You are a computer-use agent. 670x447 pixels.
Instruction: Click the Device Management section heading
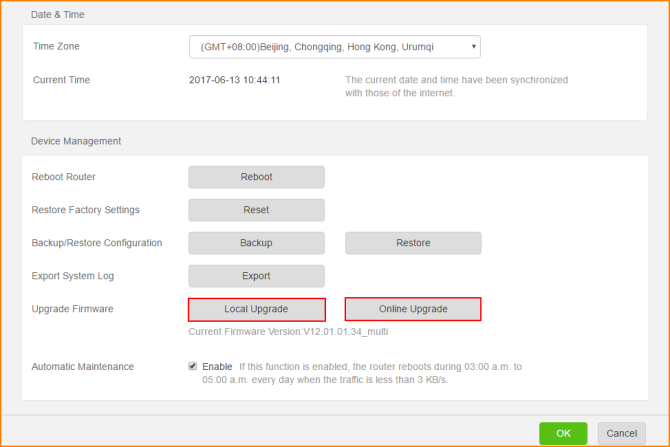76,141
